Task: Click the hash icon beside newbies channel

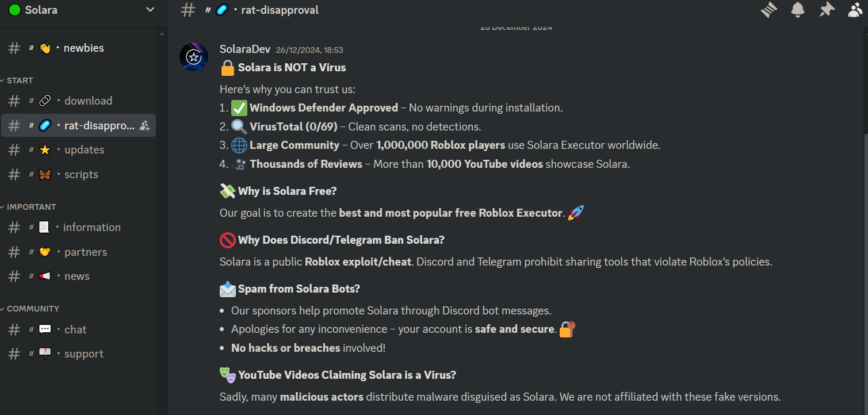Action: coord(14,48)
